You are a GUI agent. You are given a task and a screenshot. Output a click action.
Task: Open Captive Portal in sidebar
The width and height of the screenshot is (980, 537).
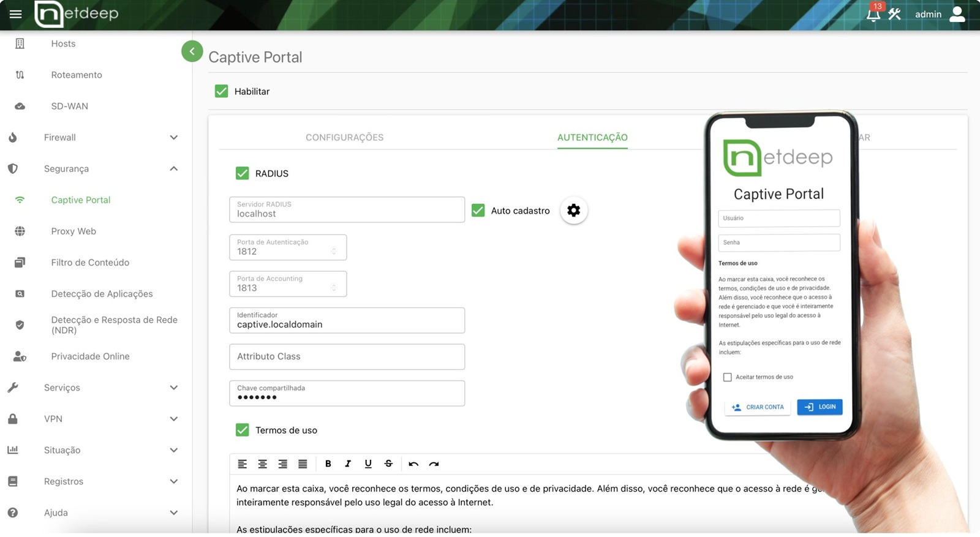pos(81,200)
